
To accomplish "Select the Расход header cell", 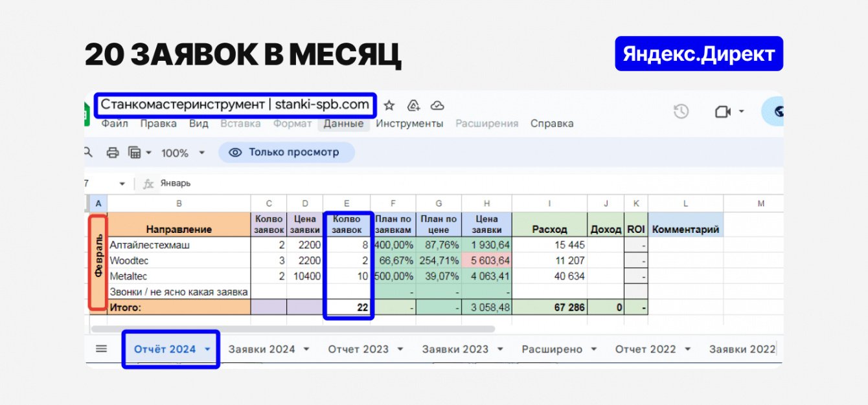I will (x=549, y=224).
